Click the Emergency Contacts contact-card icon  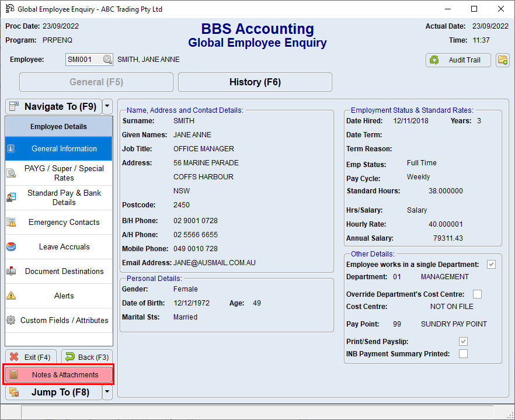[x=12, y=222]
